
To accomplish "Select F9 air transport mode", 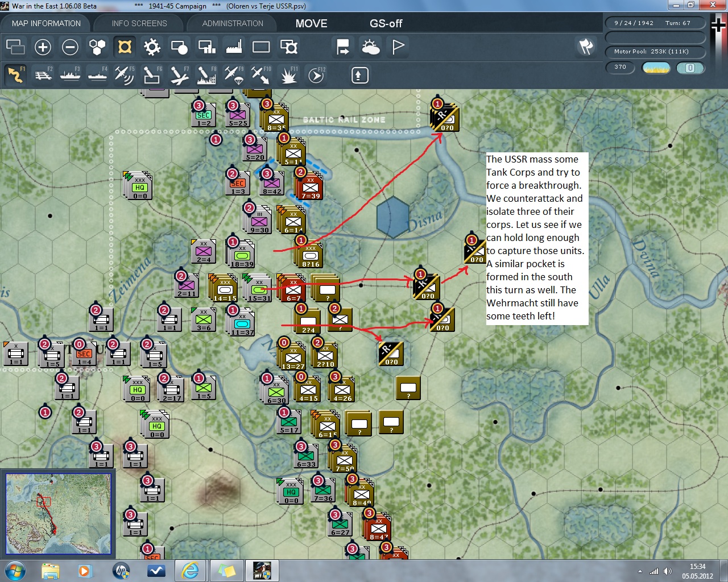I will (x=234, y=75).
